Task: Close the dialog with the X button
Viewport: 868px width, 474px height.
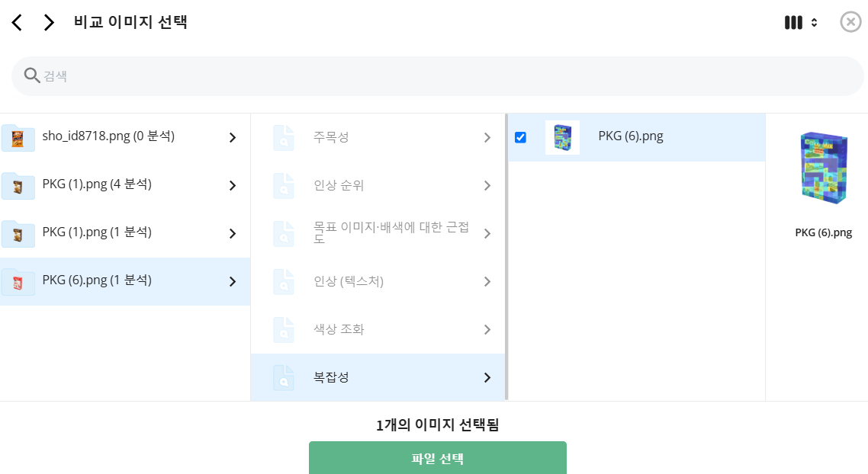Action: [851, 22]
